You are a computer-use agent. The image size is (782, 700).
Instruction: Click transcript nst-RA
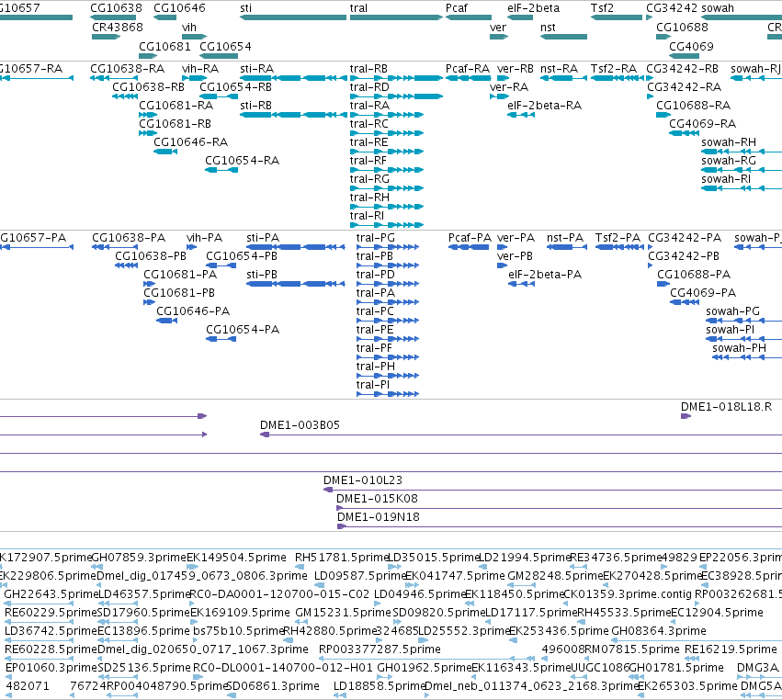[563, 78]
